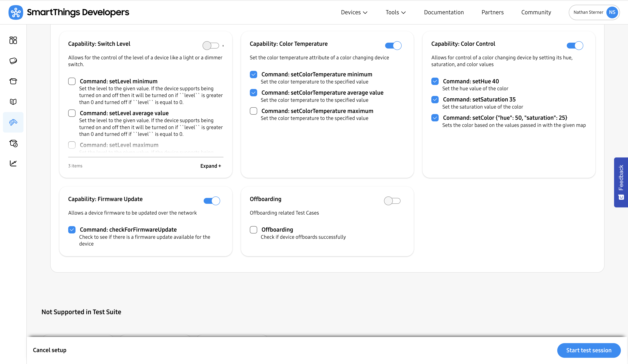The image size is (628, 364).
Task: Check setLevel minimum command
Action: 72,81
